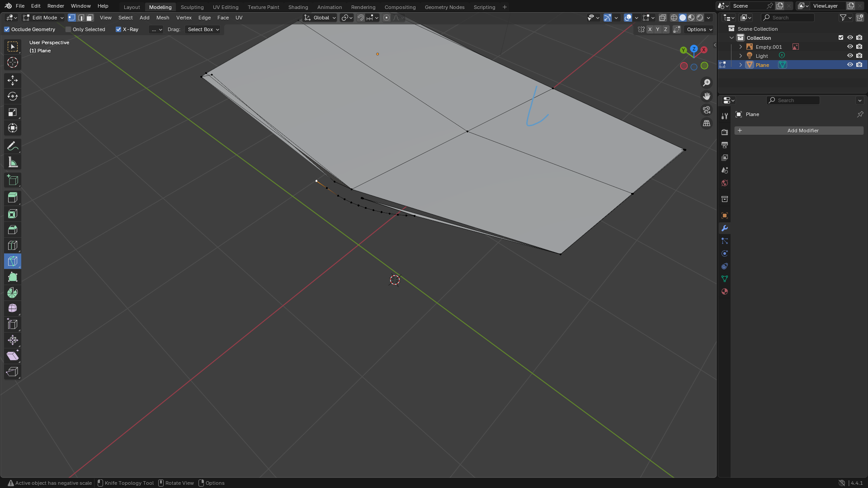Click the Add Modifier button

pyautogui.click(x=799, y=131)
